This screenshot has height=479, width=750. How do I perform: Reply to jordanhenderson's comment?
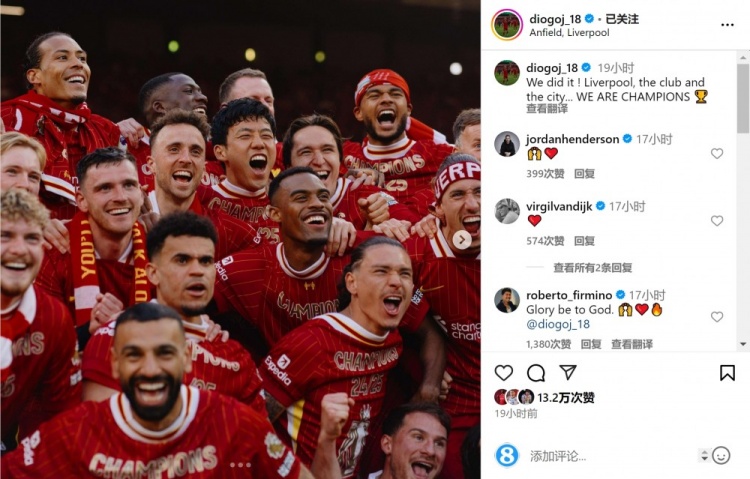point(584,174)
